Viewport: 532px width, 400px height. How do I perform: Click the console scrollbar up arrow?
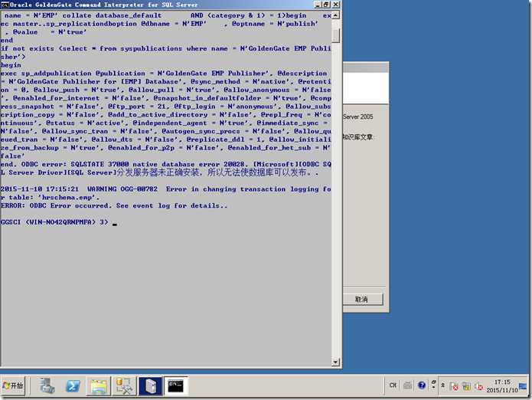[335, 15]
